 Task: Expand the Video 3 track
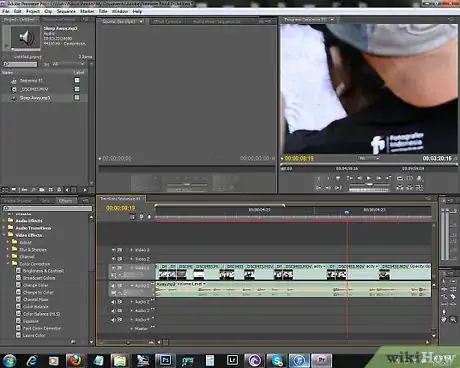click(131, 250)
